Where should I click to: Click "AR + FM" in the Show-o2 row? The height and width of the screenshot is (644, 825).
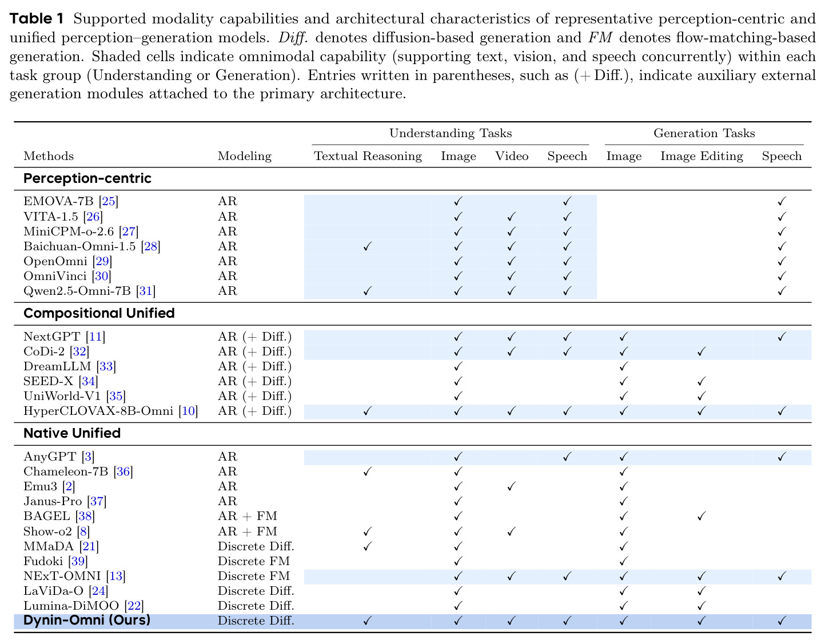[248, 531]
